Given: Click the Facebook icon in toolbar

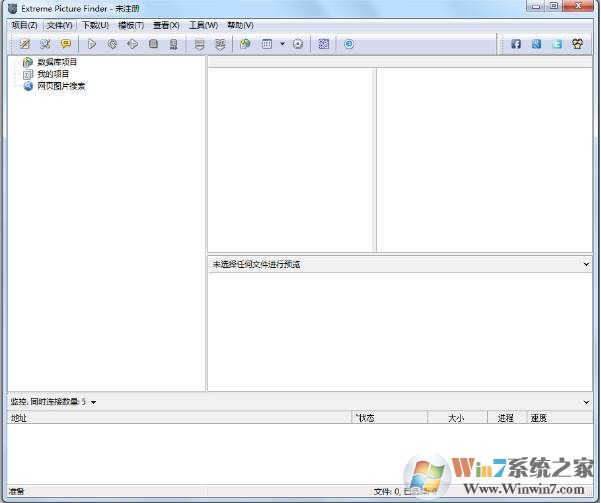Looking at the screenshot, I should point(516,44).
